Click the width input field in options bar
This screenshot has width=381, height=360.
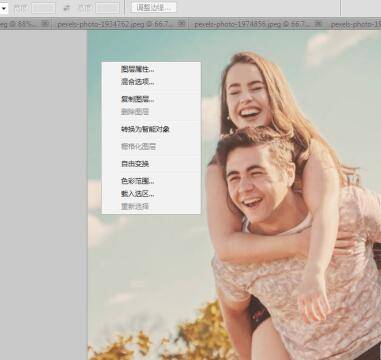click(43, 8)
